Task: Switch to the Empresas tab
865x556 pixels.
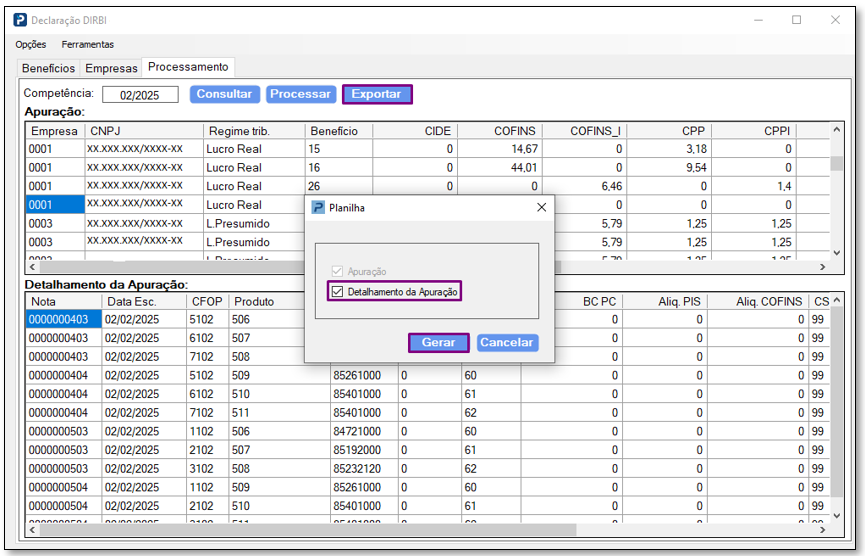Action: pos(111,68)
